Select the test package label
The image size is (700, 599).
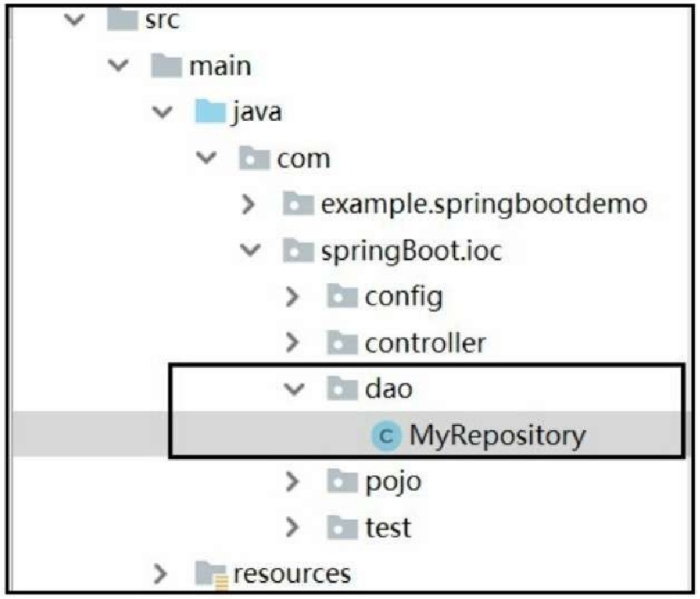pos(388,527)
